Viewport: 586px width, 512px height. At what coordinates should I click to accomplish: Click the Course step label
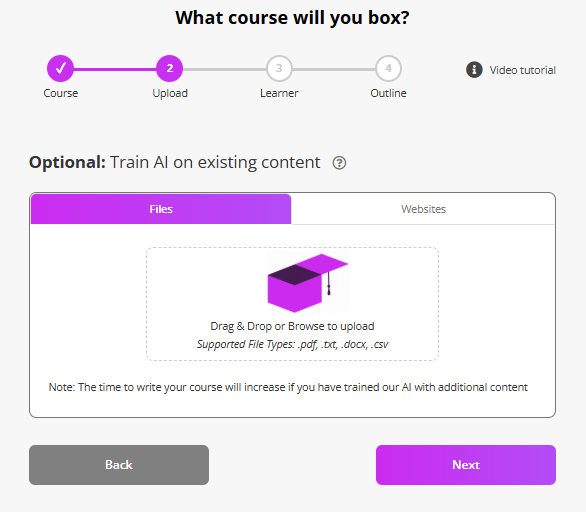[61, 93]
